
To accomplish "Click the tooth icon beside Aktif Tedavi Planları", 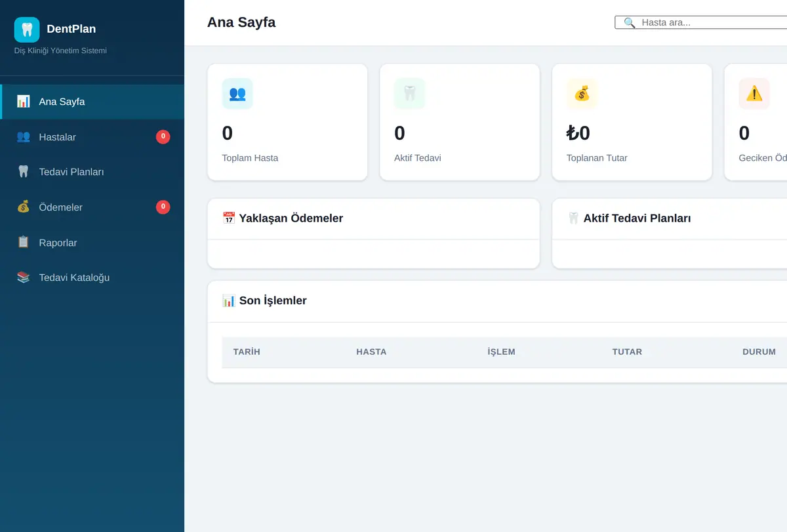I will pos(573,218).
